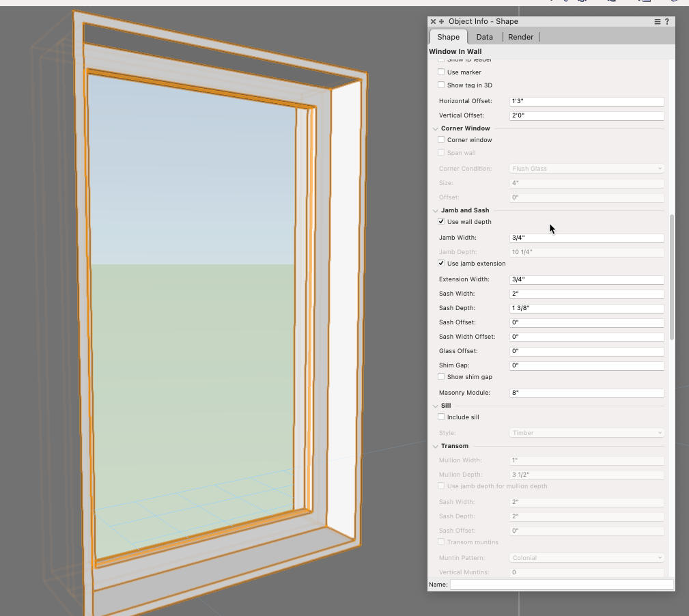Enable Show shim gap
The width and height of the screenshot is (689, 616).
click(x=441, y=376)
